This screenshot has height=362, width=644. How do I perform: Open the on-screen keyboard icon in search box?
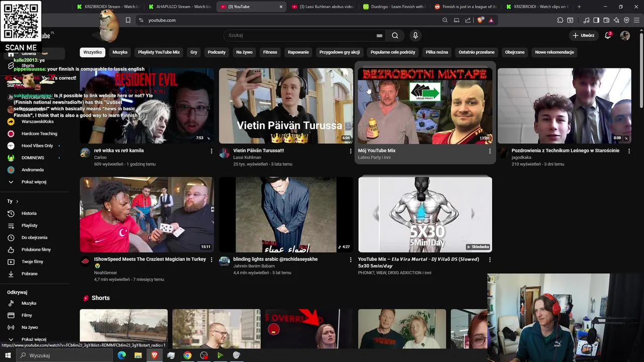[379, 36]
